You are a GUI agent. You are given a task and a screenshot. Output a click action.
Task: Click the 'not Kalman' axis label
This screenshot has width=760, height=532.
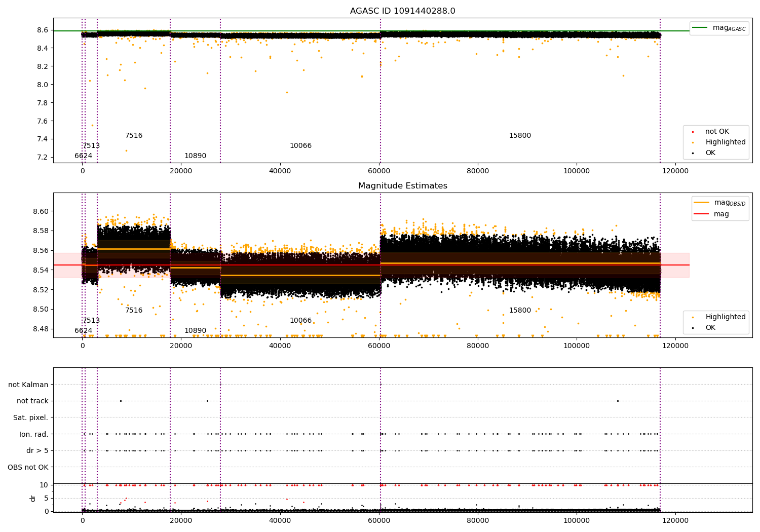click(x=28, y=385)
